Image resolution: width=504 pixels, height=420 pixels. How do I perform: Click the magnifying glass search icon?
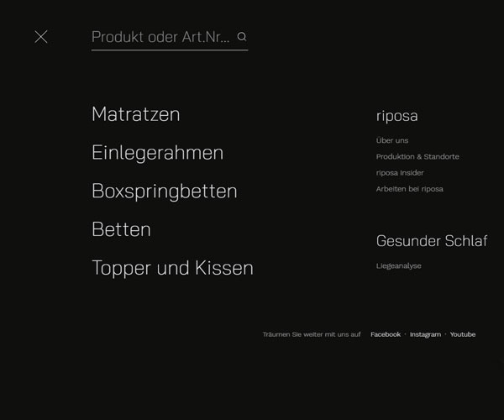tap(242, 37)
